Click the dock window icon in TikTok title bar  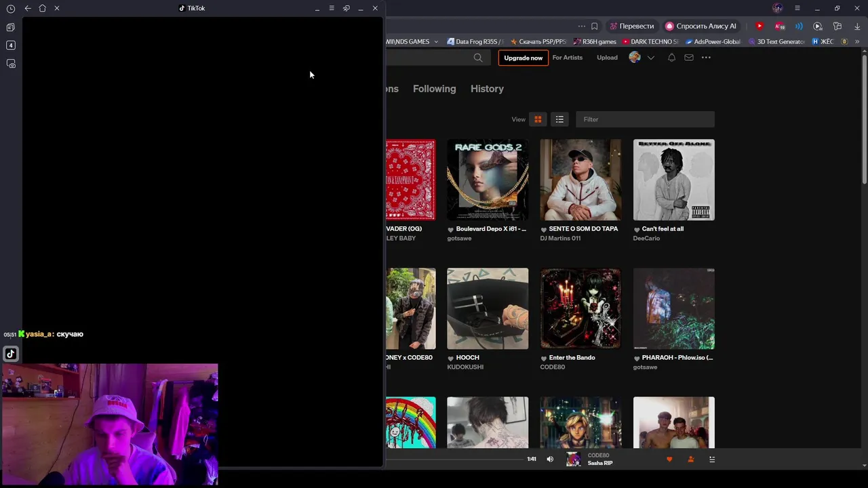coord(347,8)
